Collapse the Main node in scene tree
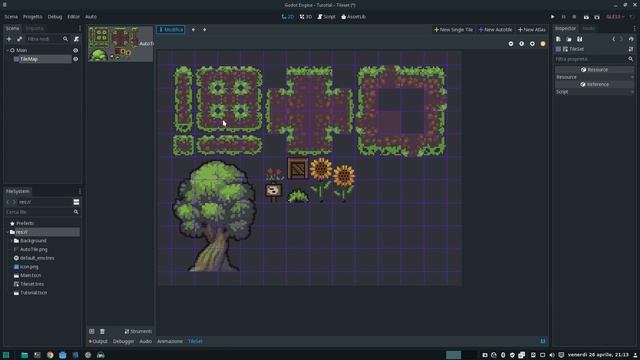Viewport: 640px width, 360px height. coord(7,50)
